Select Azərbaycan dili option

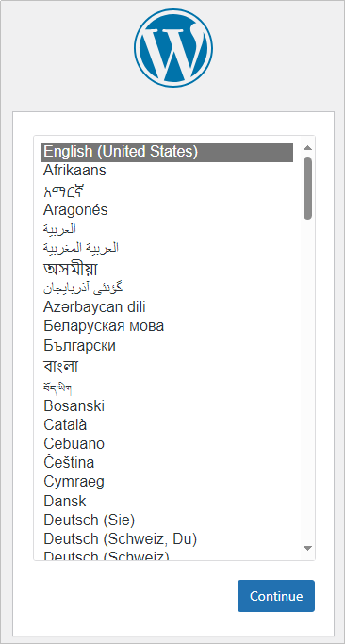coord(167,306)
